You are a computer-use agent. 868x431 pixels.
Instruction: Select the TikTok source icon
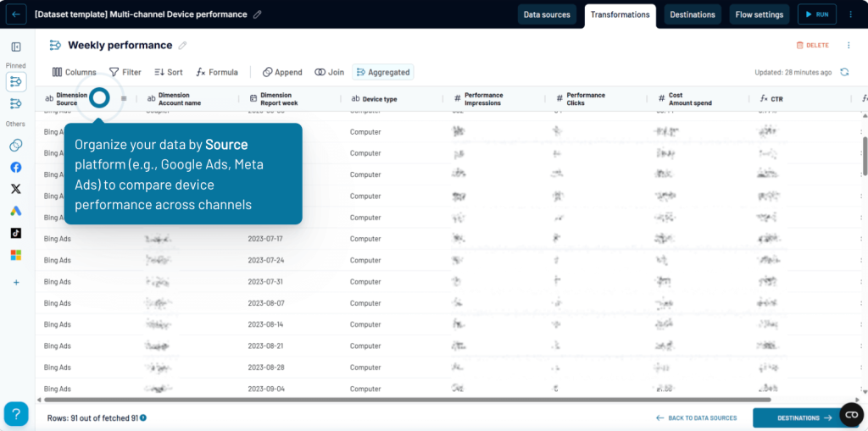(x=16, y=233)
